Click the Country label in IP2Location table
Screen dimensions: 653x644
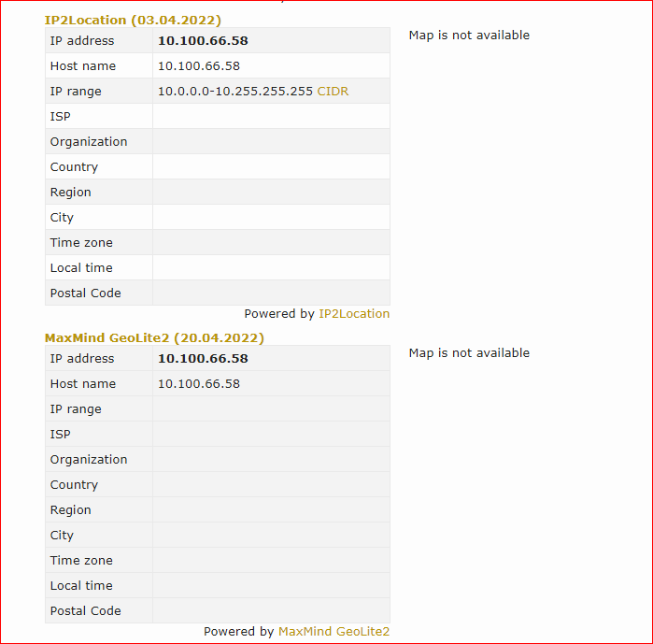pos(74,167)
